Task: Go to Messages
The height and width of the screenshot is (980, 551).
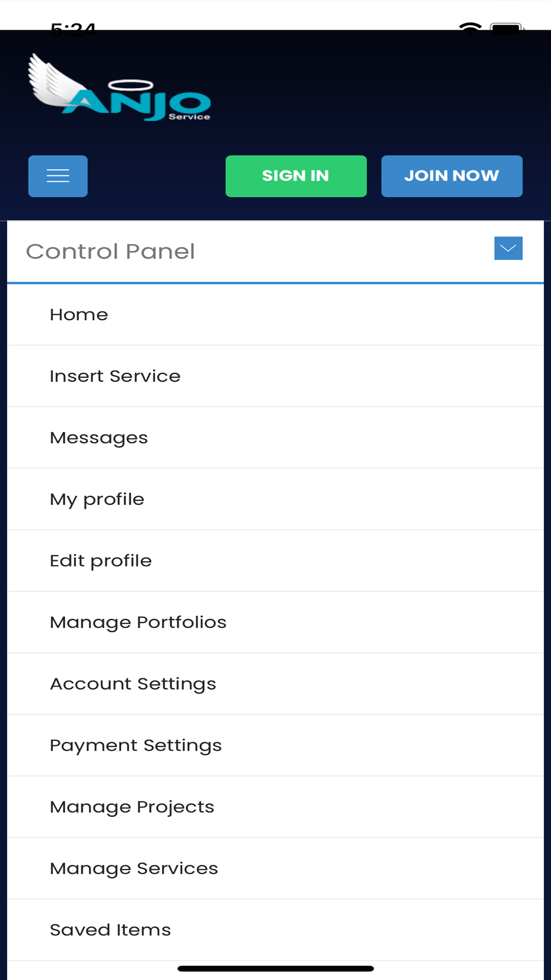Action: point(275,438)
